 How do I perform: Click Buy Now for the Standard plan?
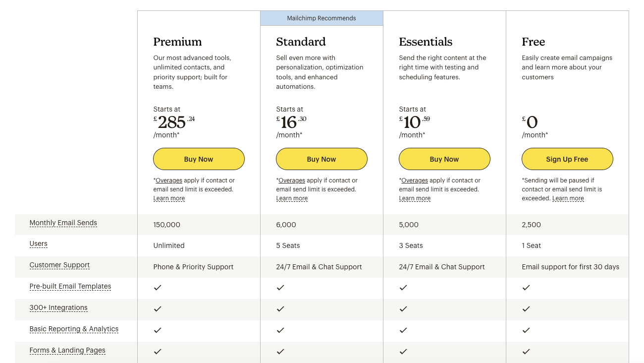(322, 159)
